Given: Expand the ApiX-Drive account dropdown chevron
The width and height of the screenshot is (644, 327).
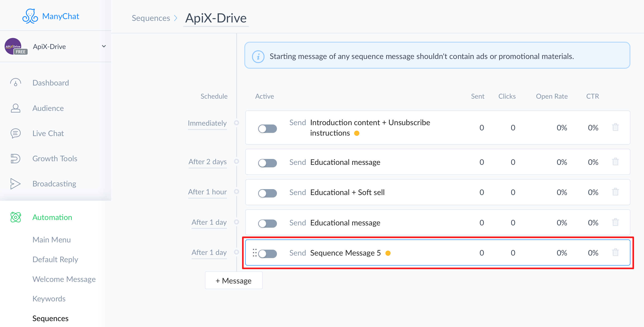Looking at the screenshot, I should 104,46.
